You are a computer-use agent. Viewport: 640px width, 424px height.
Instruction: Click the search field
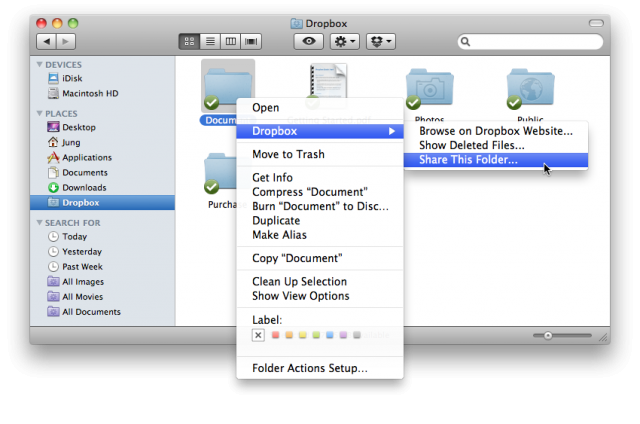[530, 42]
